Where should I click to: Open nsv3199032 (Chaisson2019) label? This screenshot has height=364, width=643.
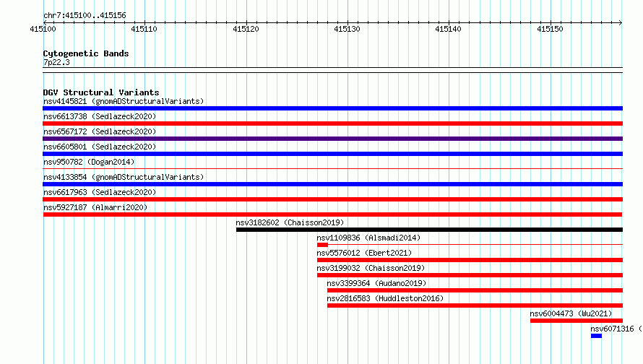pos(371,268)
